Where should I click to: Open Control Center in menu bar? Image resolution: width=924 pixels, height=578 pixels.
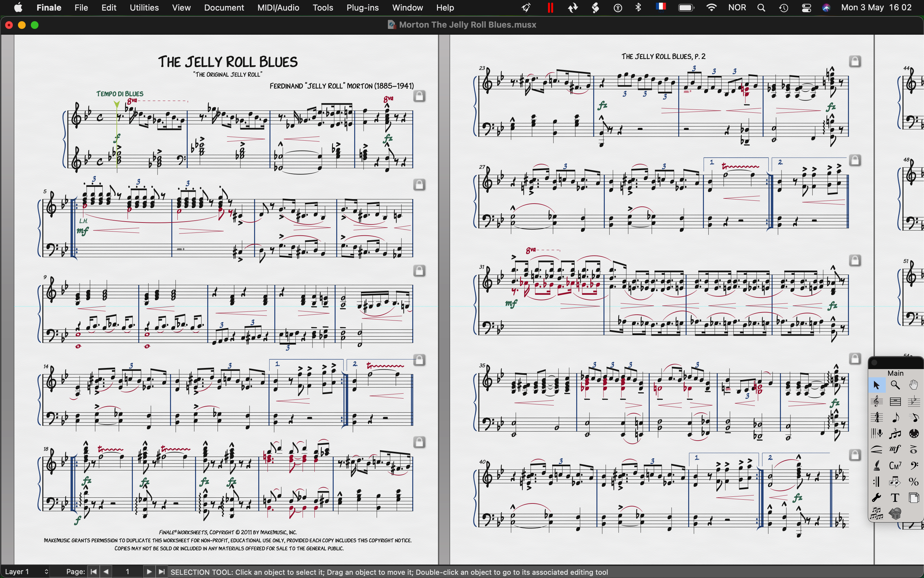tap(807, 8)
